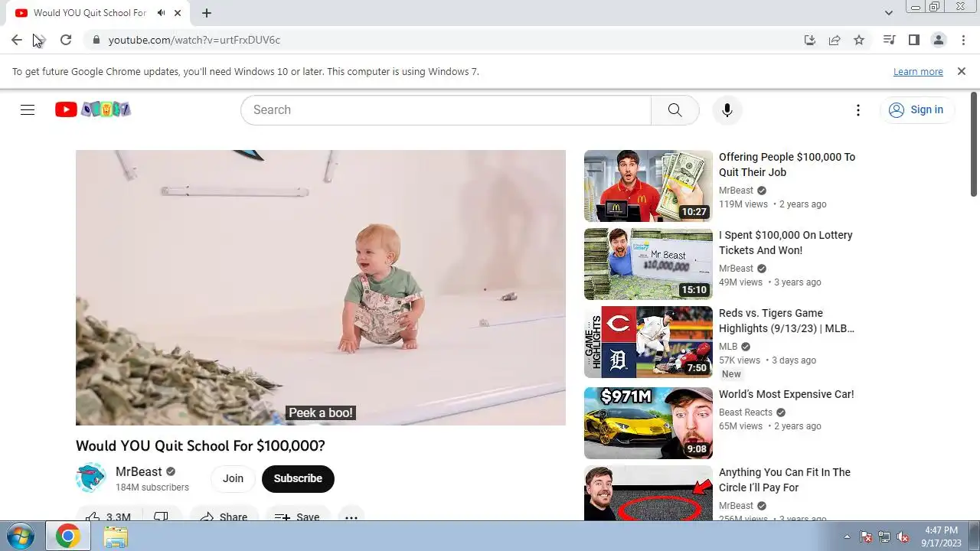
Task: Expand the tab search chevron
Action: (888, 13)
